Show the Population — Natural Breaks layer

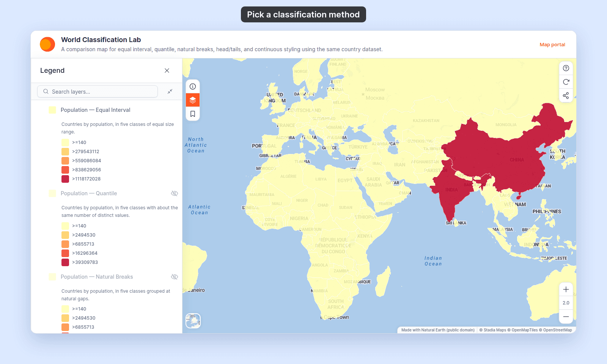pyautogui.click(x=175, y=277)
